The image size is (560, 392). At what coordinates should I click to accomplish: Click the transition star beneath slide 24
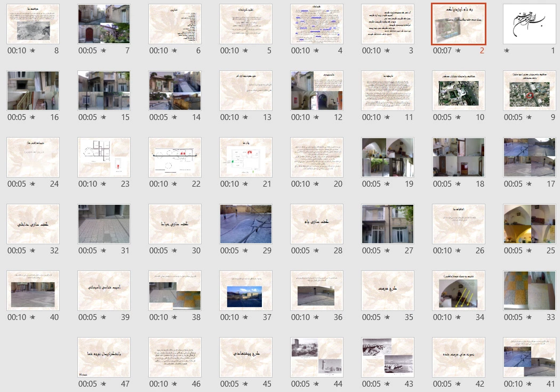click(33, 184)
